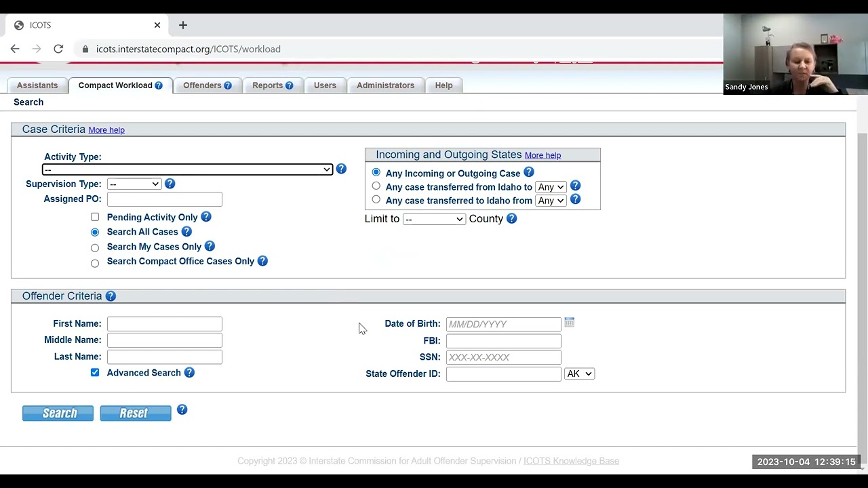Open State Offender ID state dropdown AK
Screen dimensions: 868x488
(579, 373)
